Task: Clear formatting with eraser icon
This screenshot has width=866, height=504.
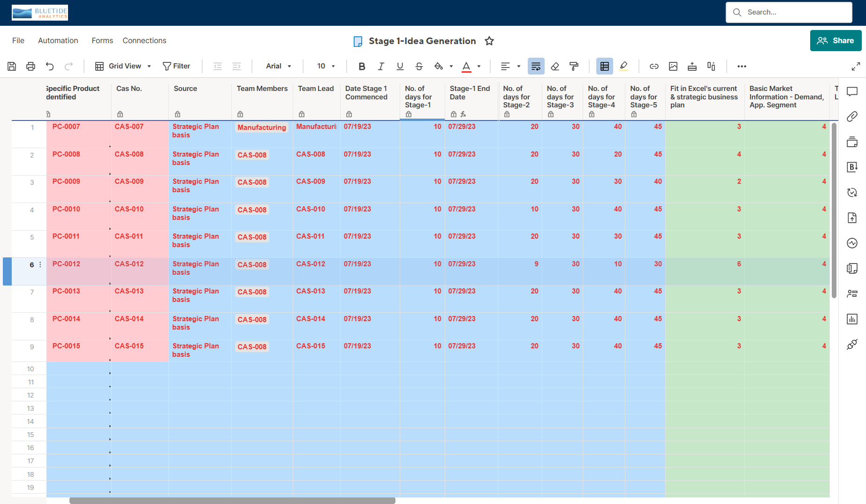Action: pos(555,66)
